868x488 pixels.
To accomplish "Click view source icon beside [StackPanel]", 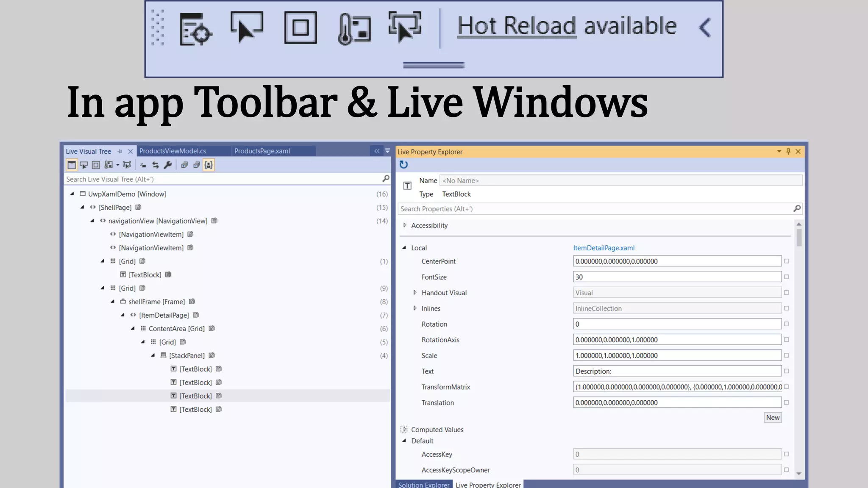I will [212, 355].
